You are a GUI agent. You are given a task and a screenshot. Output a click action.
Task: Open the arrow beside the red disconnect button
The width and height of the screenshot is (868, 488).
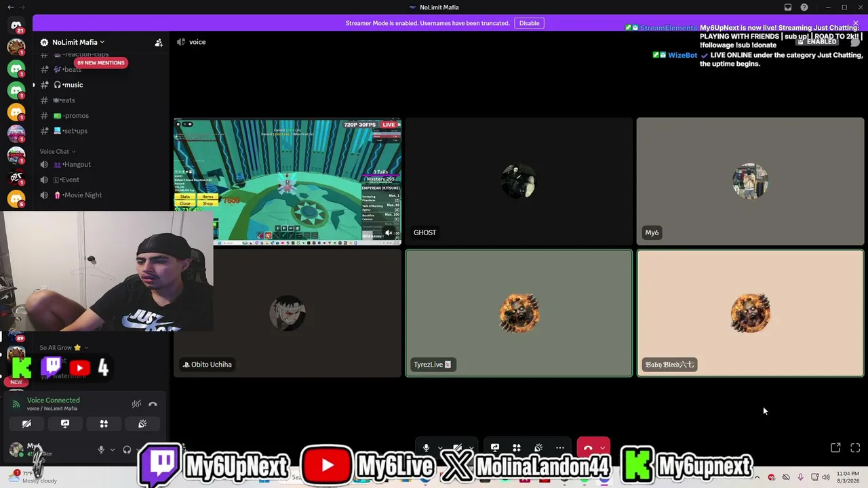pos(602,448)
